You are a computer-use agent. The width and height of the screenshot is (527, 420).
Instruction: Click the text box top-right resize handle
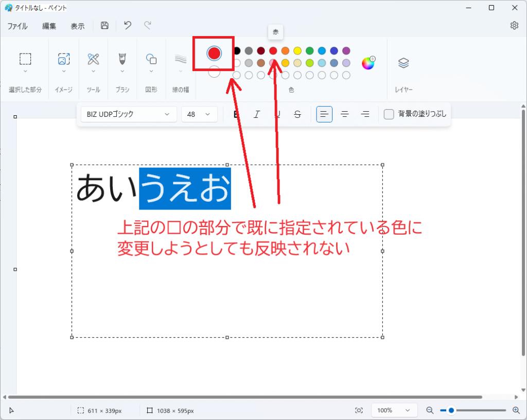(x=382, y=165)
